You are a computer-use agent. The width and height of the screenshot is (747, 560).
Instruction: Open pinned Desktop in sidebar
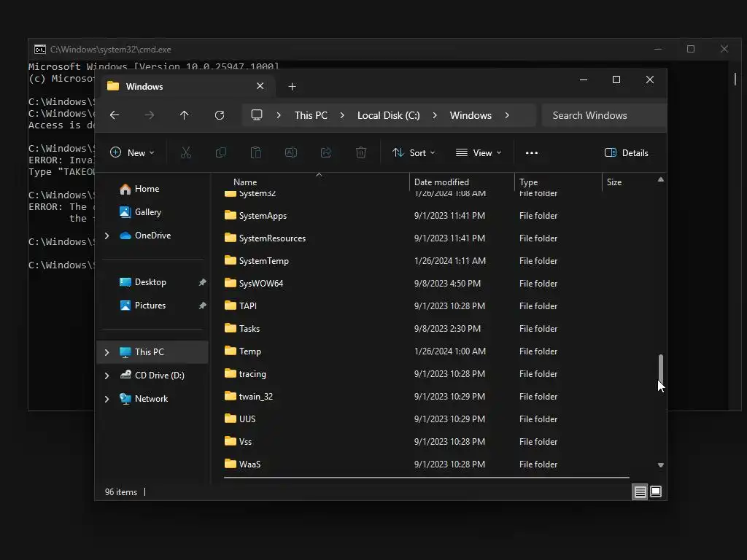(150, 282)
